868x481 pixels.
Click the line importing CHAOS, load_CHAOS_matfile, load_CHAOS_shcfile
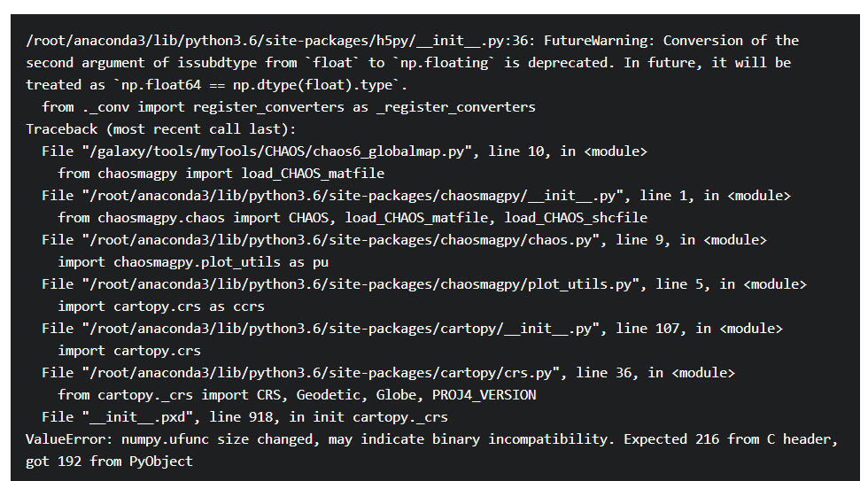(x=353, y=218)
